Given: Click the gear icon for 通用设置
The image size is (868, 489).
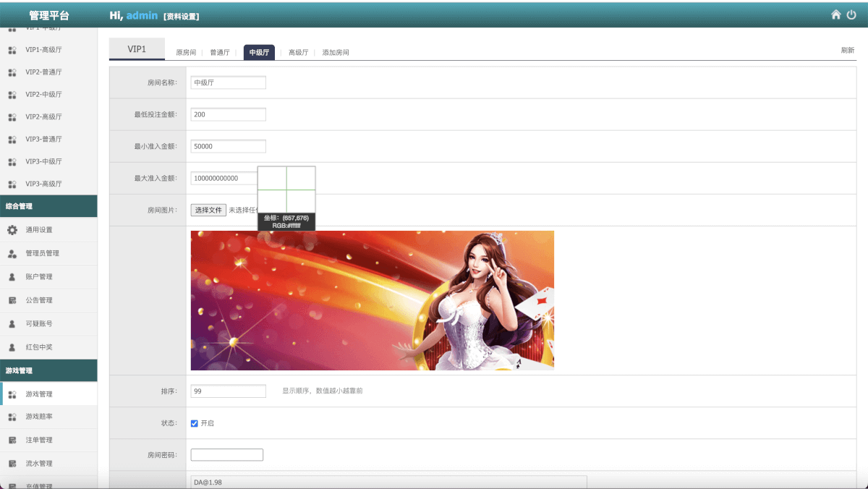Looking at the screenshot, I should (12, 230).
